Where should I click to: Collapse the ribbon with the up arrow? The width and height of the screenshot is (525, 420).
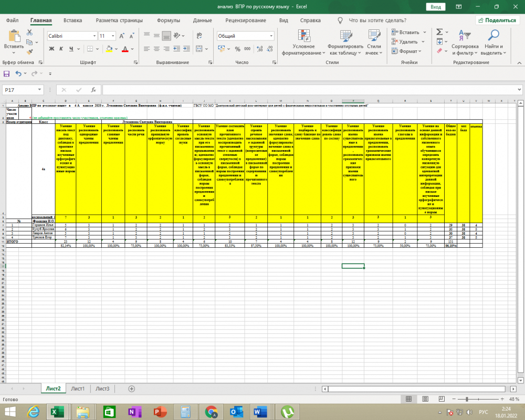point(519,62)
